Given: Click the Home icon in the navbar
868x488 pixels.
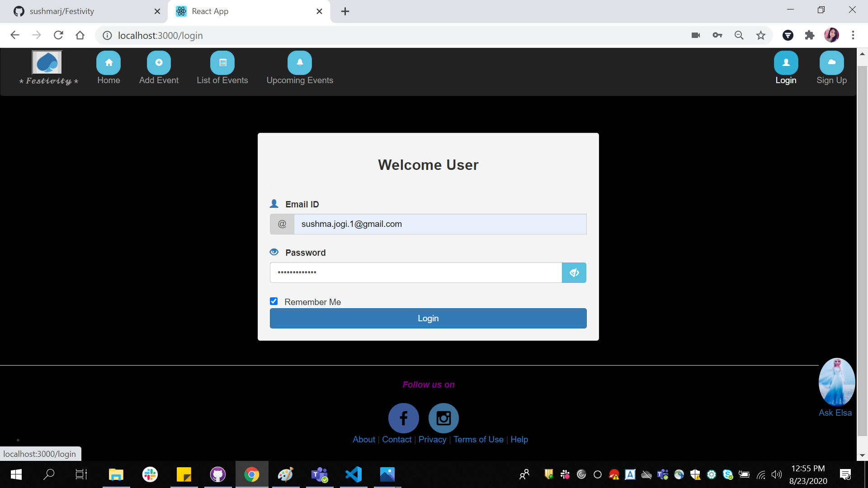Looking at the screenshot, I should pos(108,62).
